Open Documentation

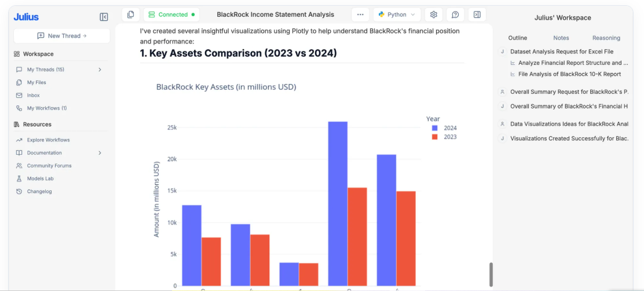[45, 153]
